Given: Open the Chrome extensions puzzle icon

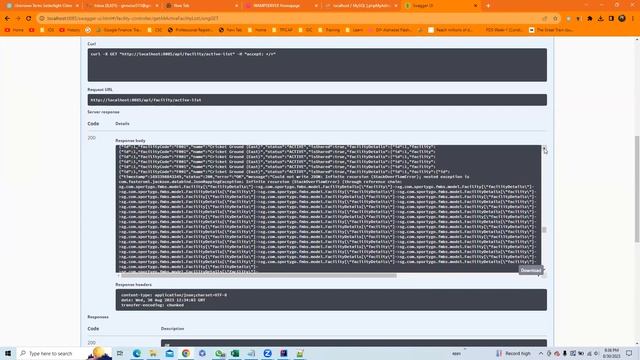Looking at the screenshot, I should [x=590, y=18].
